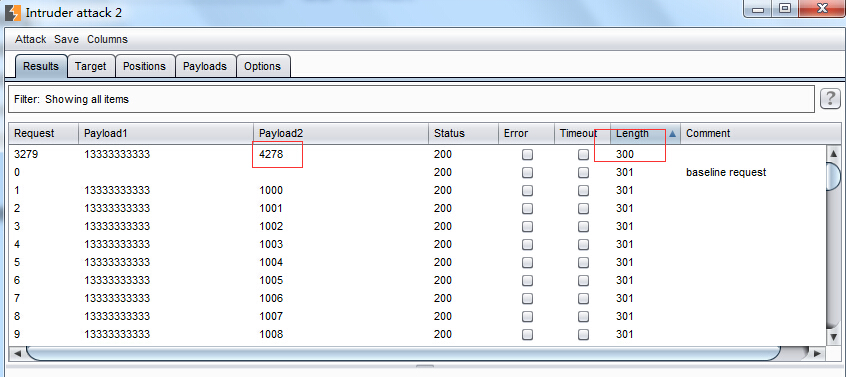Switch to the Results tab
The image size is (846, 377).
[x=41, y=66]
